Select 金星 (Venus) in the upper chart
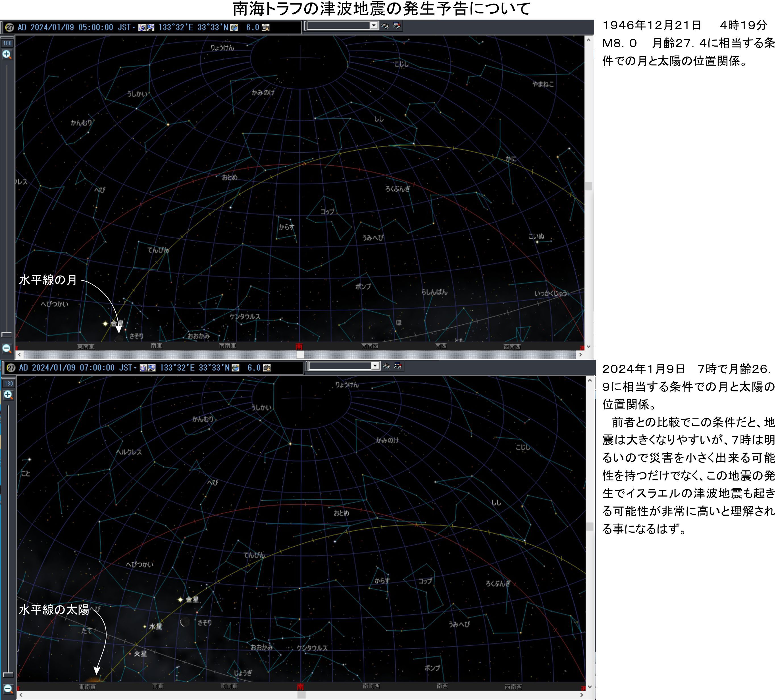This screenshot has width=778, height=700. tap(105, 324)
